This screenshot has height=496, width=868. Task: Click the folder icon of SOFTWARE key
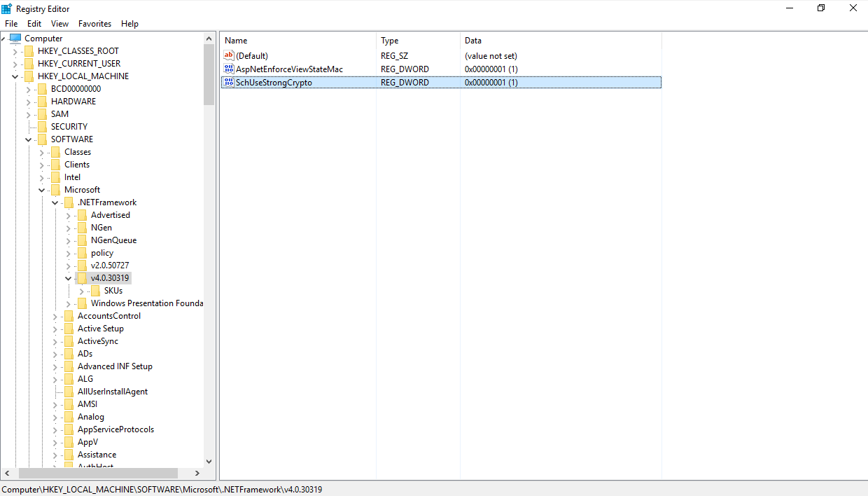42,139
